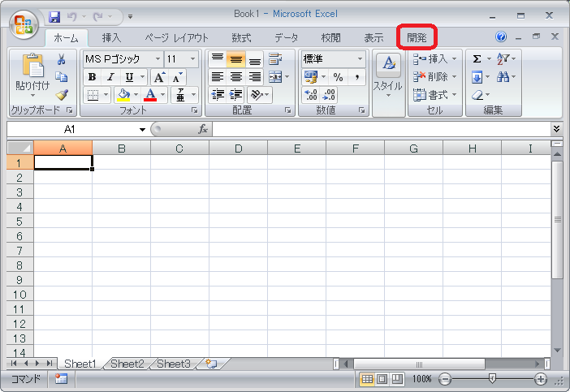Switch to the データ tab
Screen dimensions: 570x392
[x=286, y=38]
